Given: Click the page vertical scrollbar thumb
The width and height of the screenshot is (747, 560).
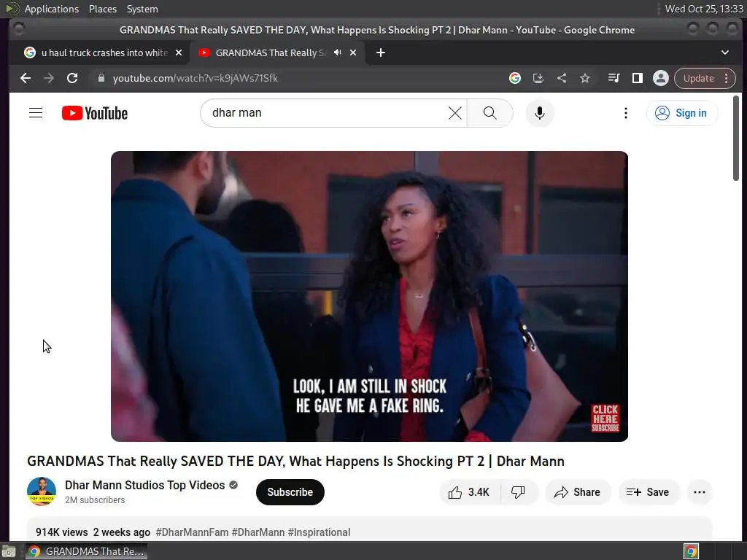Looking at the screenshot, I should 736,138.
